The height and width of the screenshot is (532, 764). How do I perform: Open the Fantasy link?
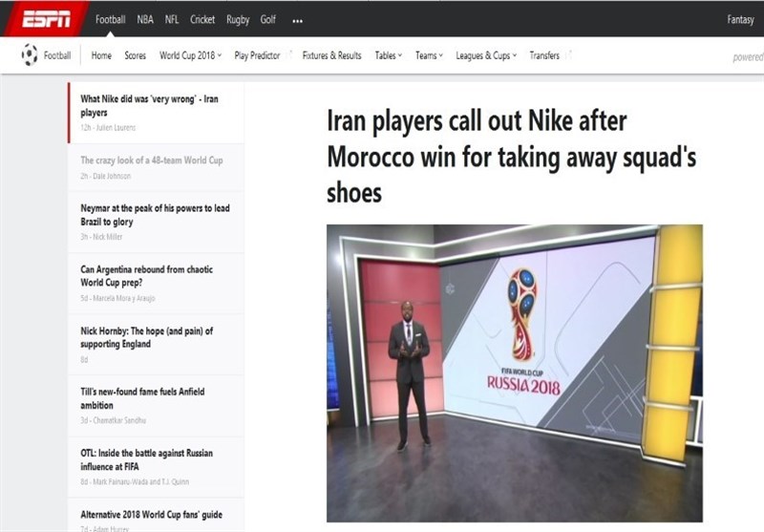[x=740, y=19]
